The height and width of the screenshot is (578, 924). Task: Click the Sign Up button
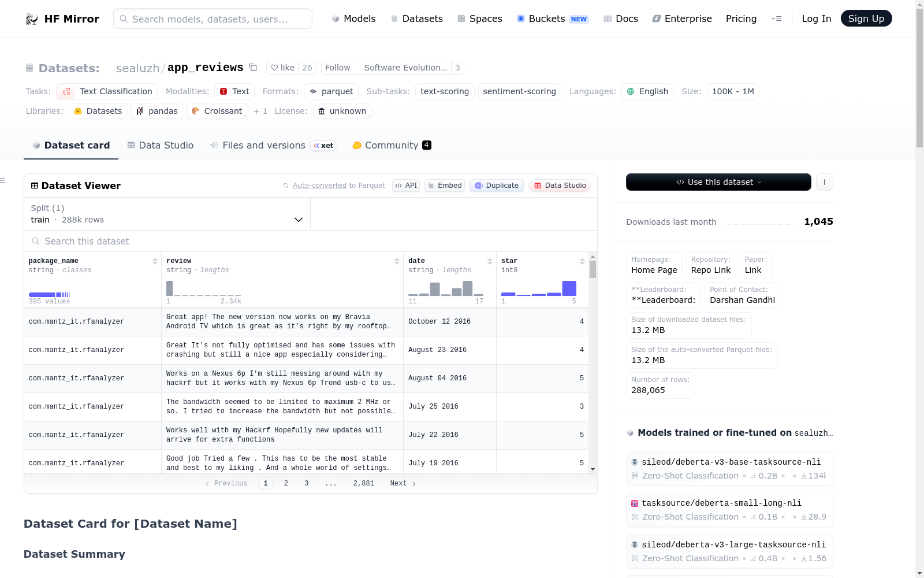[x=866, y=18]
